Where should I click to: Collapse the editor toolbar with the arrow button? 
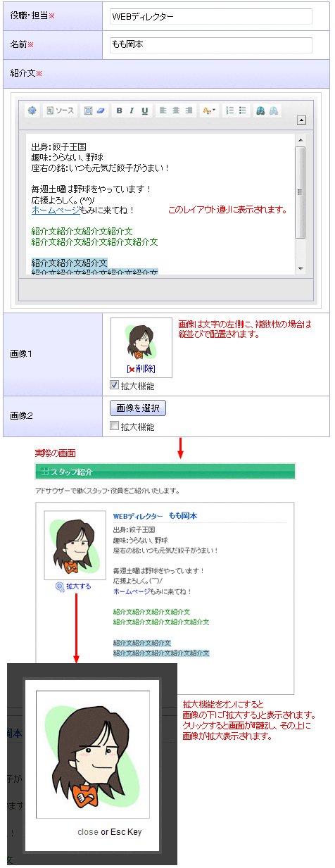pyautogui.click(x=301, y=120)
